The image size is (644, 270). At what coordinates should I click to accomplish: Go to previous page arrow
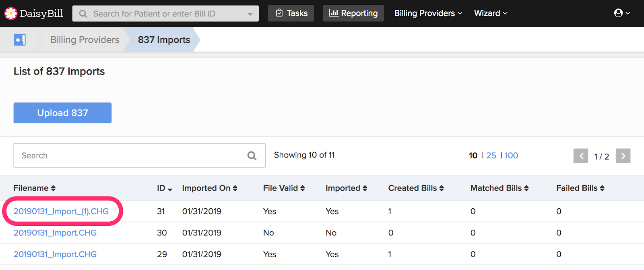pyautogui.click(x=581, y=156)
